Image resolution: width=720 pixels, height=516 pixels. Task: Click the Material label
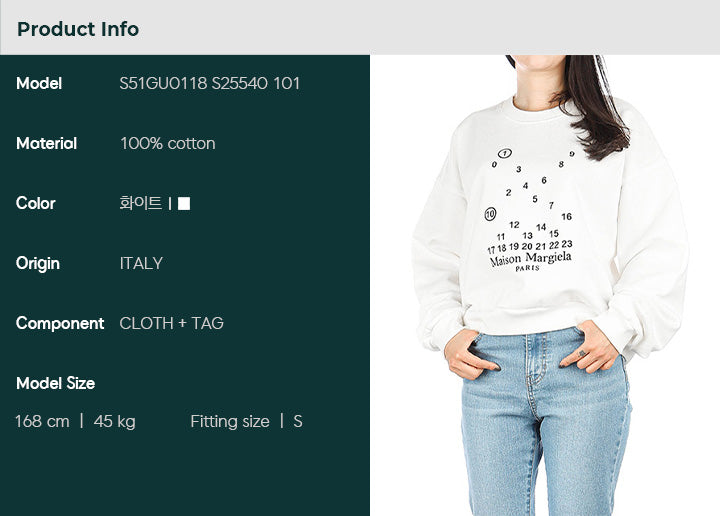(x=46, y=144)
